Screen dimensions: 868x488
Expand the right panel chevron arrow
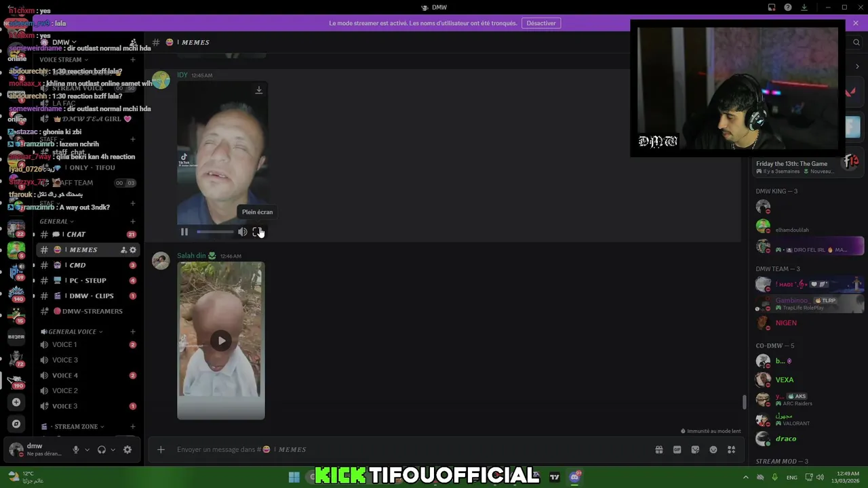pyautogui.click(x=857, y=66)
